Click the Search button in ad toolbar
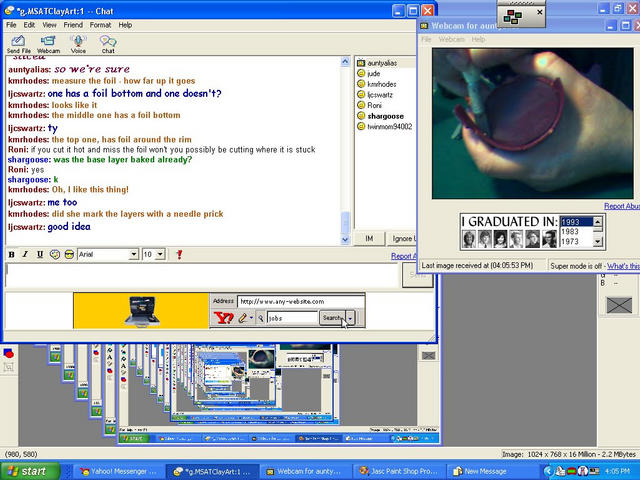The width and height of the screenshot is (640, 480). click(x=332, y=318)
